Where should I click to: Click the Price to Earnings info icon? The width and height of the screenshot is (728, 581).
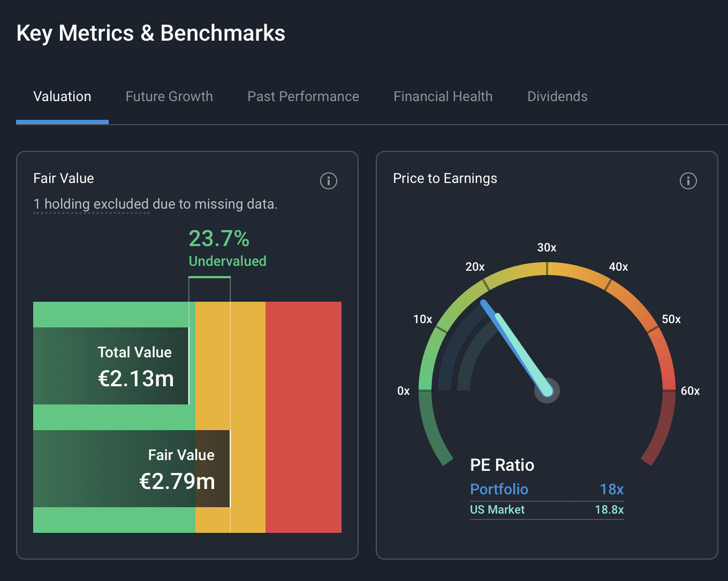688,181
